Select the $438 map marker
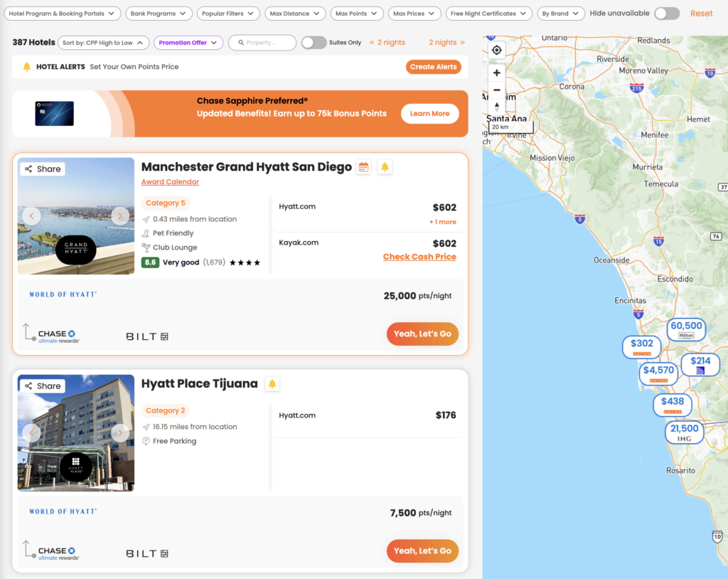The height and width of the screenshot is (579, 728). coord(673,405)
